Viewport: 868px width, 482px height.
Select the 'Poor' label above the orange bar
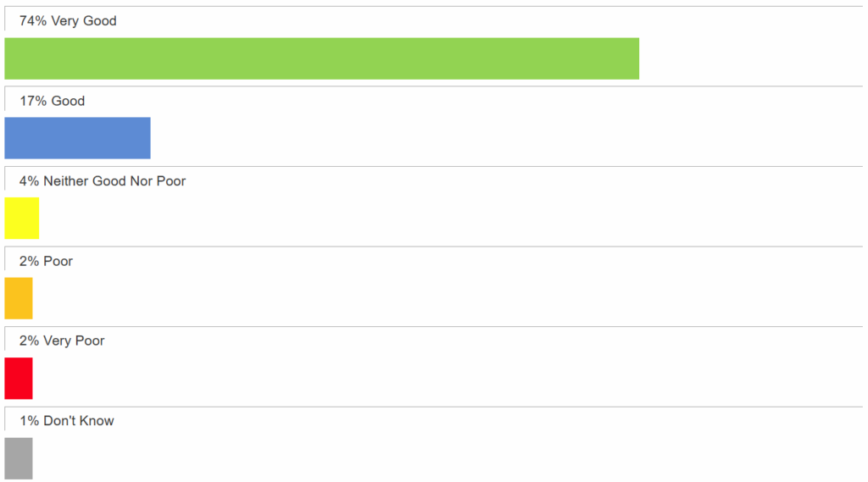pos(58,261)
